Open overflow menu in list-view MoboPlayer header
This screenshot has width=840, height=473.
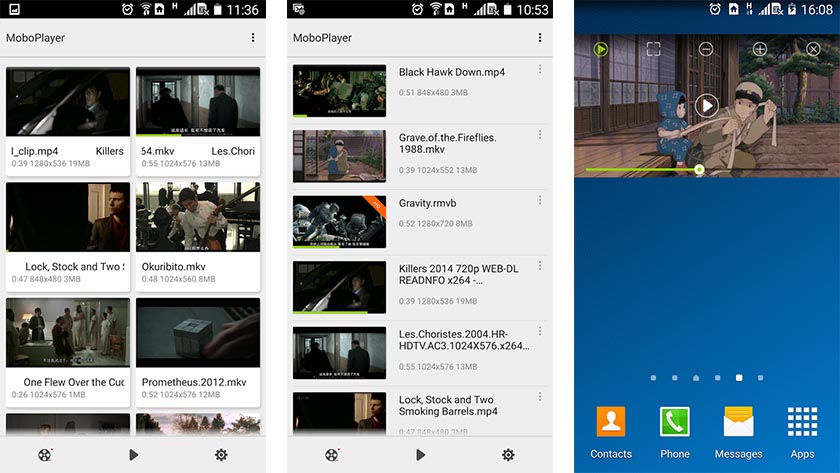tap(540, 37)
